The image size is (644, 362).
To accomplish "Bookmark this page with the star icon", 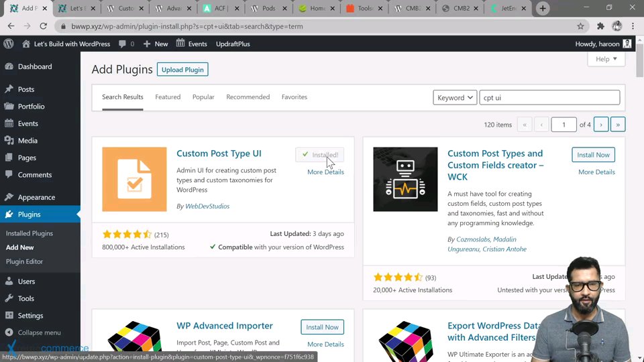I will 580,26.
